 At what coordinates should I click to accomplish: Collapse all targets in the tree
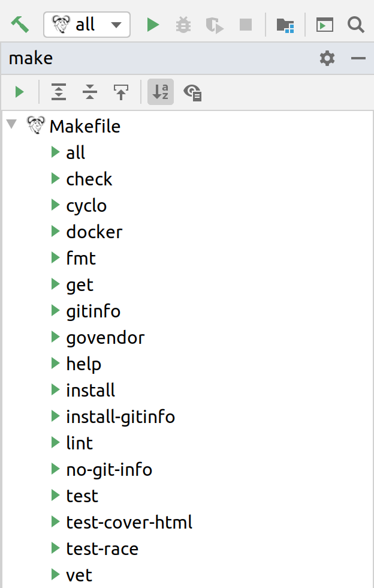(90, 92)
